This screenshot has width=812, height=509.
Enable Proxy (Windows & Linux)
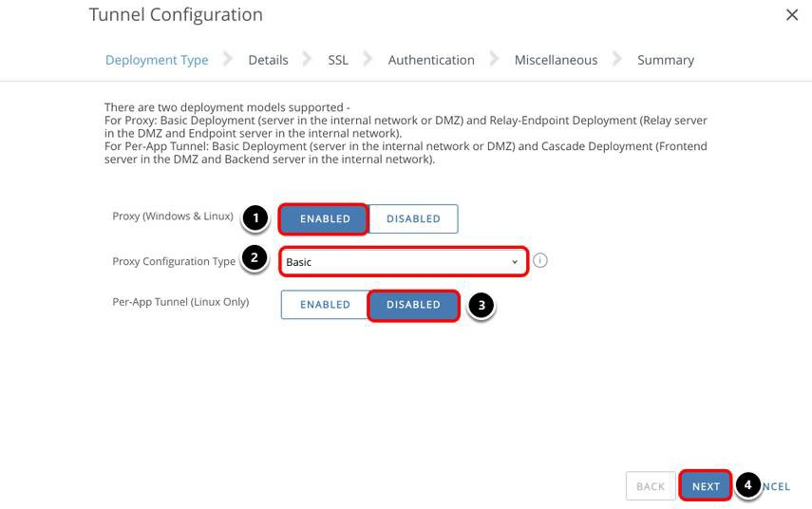pyautogui.click(x=325, y=218)
